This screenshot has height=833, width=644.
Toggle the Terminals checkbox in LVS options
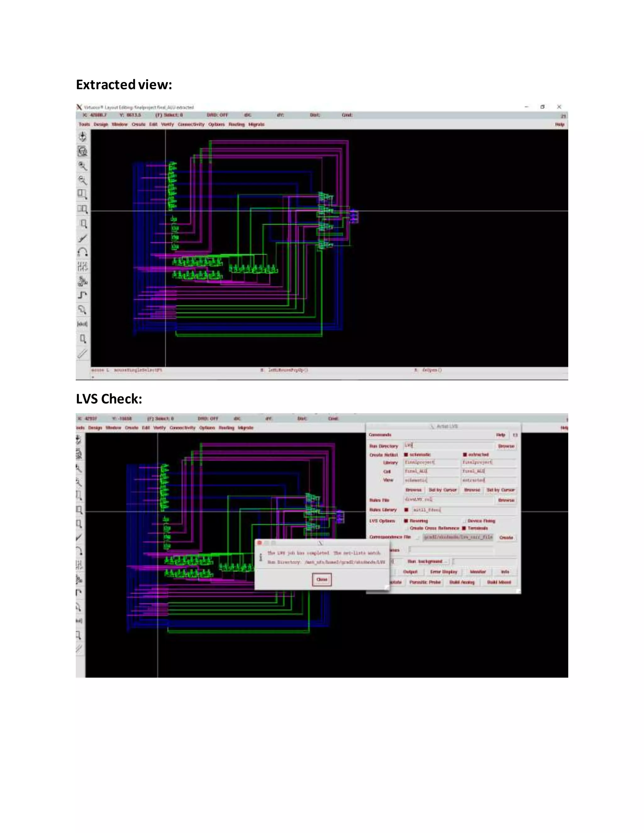tap(464, 528)
